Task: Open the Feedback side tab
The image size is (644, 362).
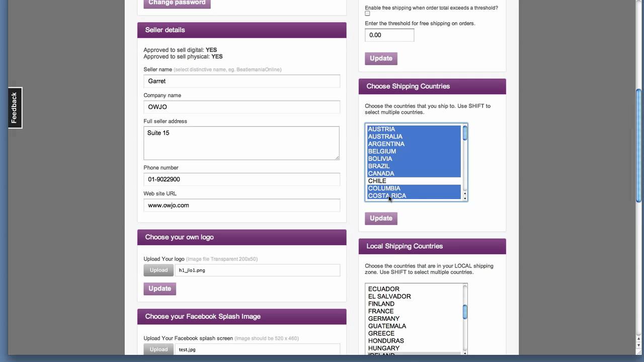Action: click(x=15, y=108)
